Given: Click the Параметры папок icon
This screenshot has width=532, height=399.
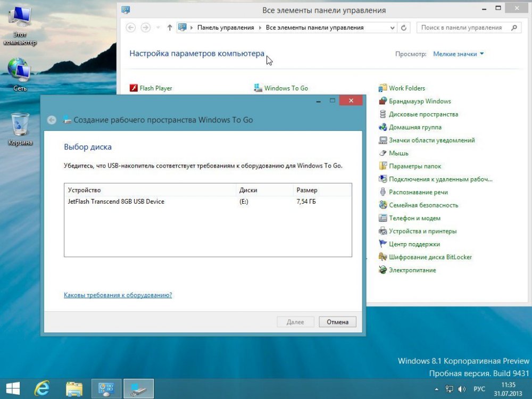Looking at the screenshot, I should (x=383, y=166).
